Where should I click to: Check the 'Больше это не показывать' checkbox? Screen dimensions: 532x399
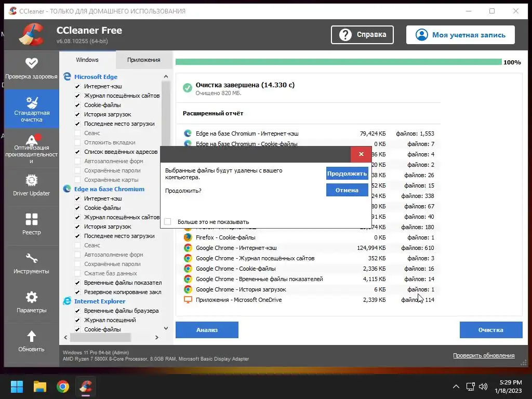[168, 221]
